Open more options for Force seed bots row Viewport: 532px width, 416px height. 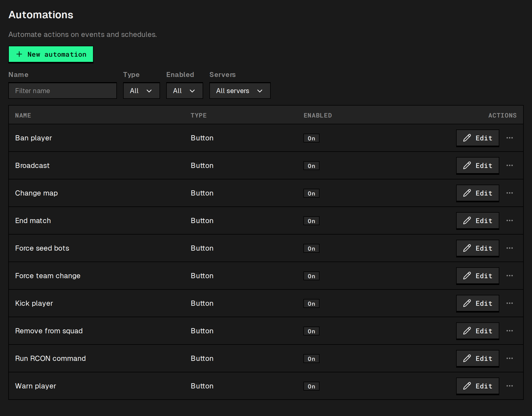(509, 248)
